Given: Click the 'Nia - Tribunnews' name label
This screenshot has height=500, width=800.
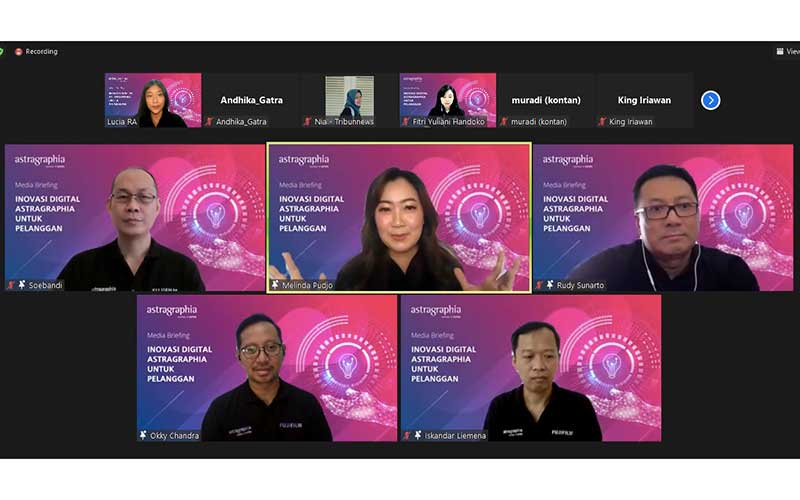Looking at the screenshot, I should [344, 121].
